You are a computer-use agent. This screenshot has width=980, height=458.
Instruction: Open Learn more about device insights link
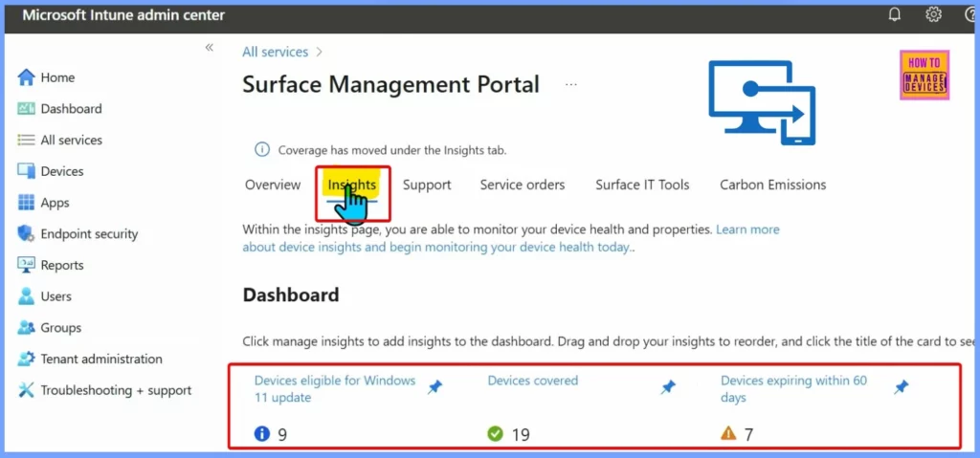click(511, 238)
